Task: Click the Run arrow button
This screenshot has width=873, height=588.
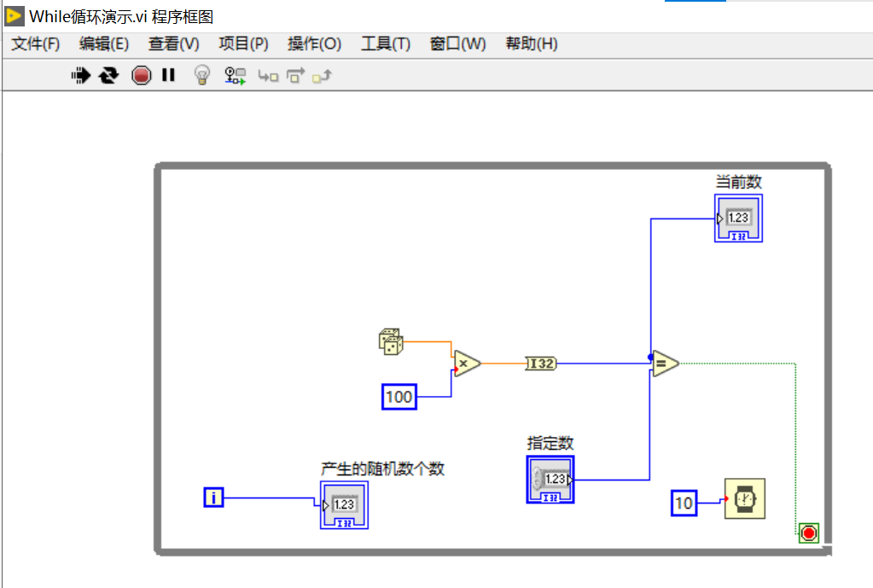Action: click(81, 75)
